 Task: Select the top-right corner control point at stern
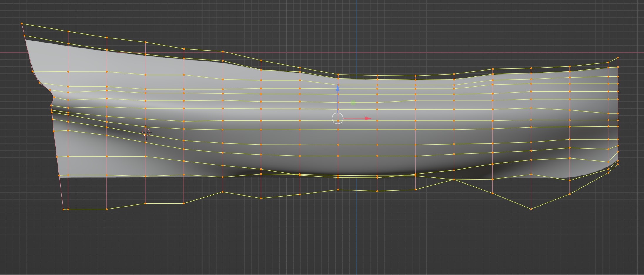coord(618,58)
